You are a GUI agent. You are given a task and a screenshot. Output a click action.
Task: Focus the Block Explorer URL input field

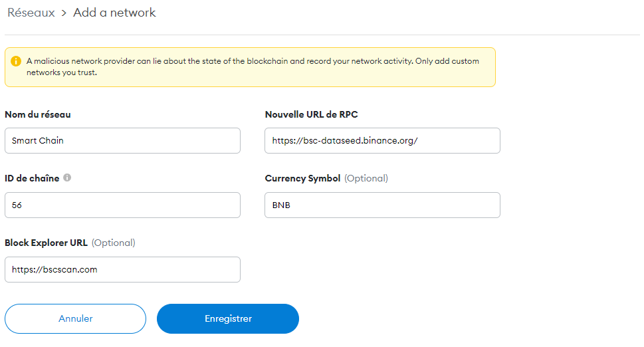click(122, 270)
